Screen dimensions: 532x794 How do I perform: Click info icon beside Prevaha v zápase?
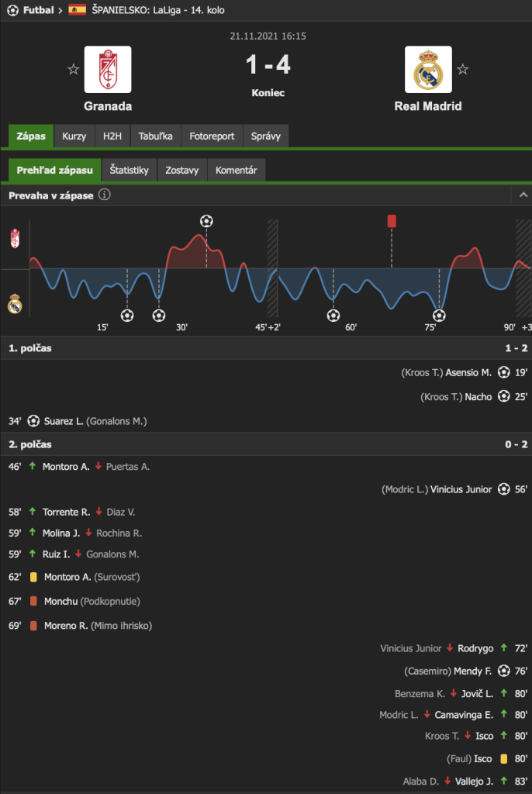click(105, 195)
